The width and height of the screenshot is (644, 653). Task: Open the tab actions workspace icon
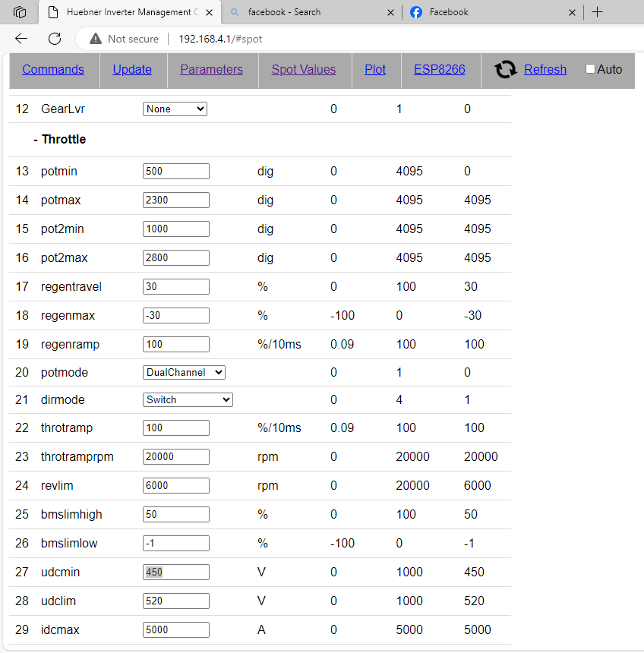point(20,12)
